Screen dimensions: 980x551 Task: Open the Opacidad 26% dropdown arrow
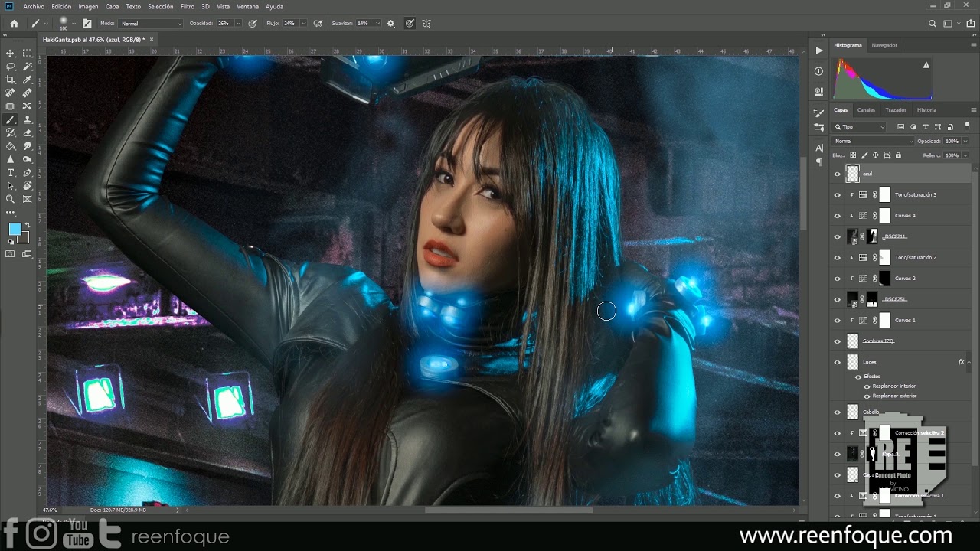coord(237,24)
